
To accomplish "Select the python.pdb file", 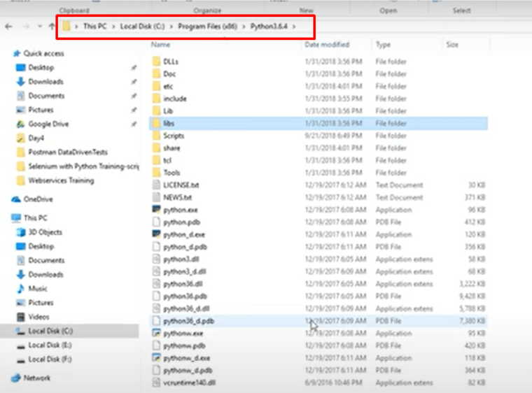I will [181, 222].
